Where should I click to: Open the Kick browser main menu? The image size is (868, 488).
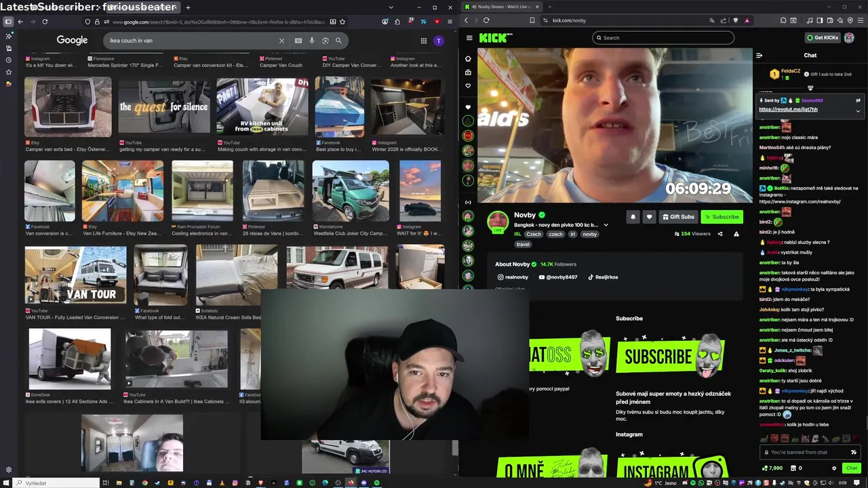(860, 20)
